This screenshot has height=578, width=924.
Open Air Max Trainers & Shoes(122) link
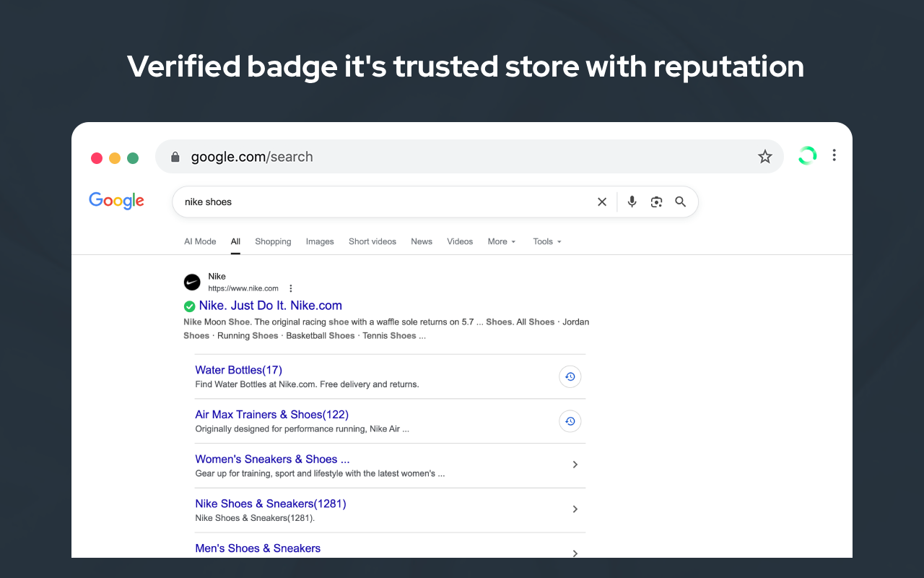[x=271, y=415]
